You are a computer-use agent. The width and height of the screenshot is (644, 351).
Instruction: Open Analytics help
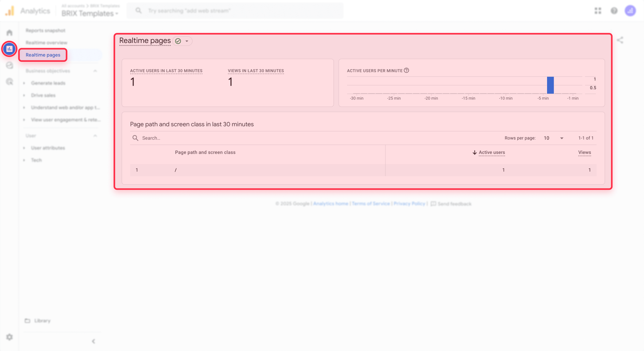click(614, 10)
